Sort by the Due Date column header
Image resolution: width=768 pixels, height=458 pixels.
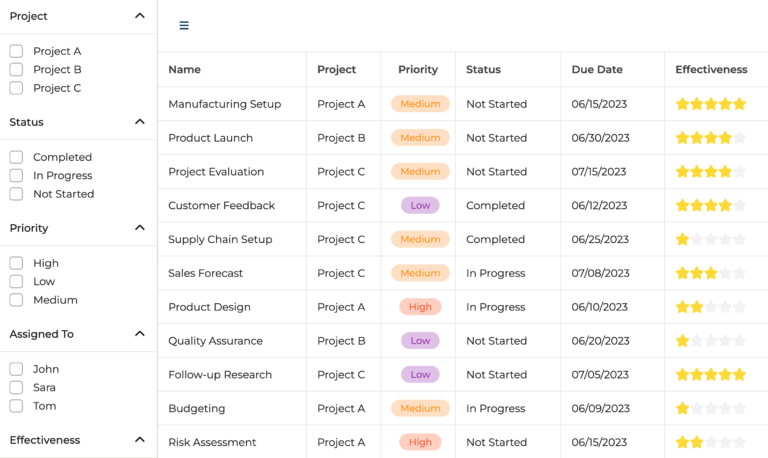tap(597, 70)
